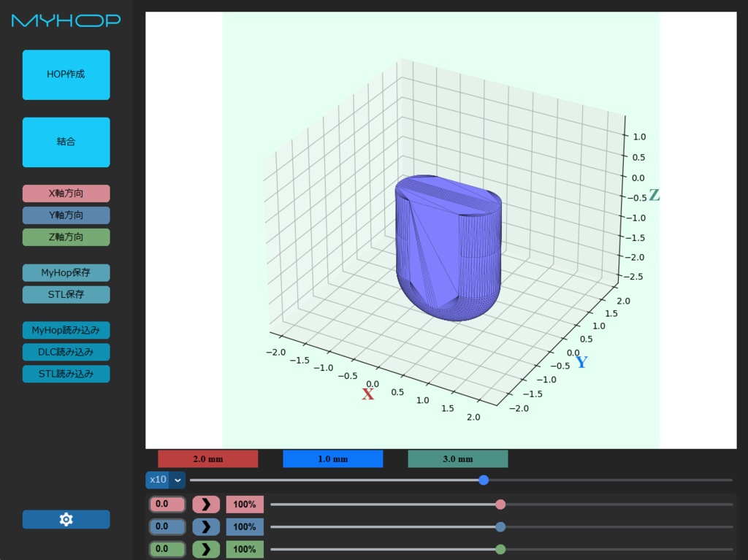Click the blue 0.0 input field

[x=167, y=526]
